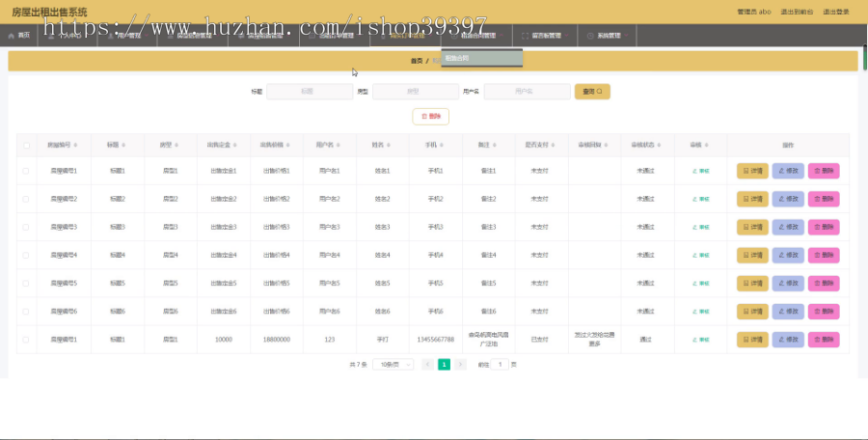
Task: Open 详情 for the 房屋编号5 row
Action: pyautogui.click(x=752, y=283)
